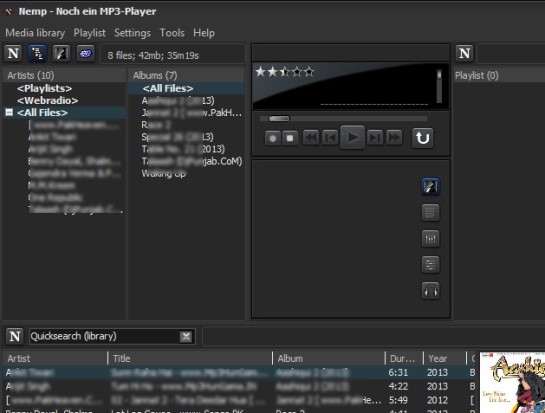Open the Tools menu
This screenshot has width=545, height=413.
point(172,33)
